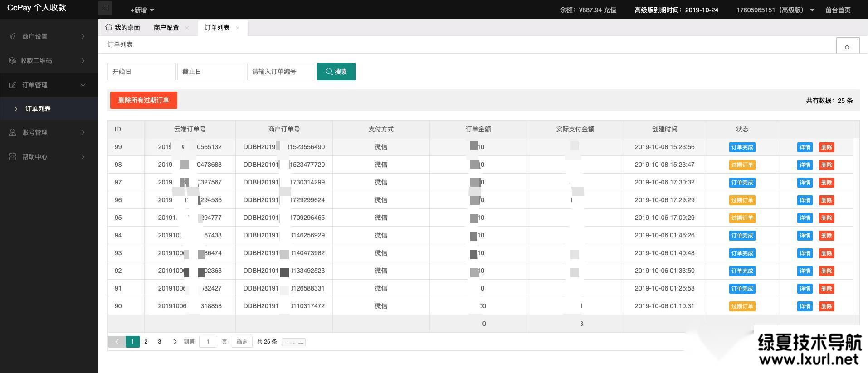Open the items-per-page dropdown
This screenshot has width=868, height=373.
[293, 343]
